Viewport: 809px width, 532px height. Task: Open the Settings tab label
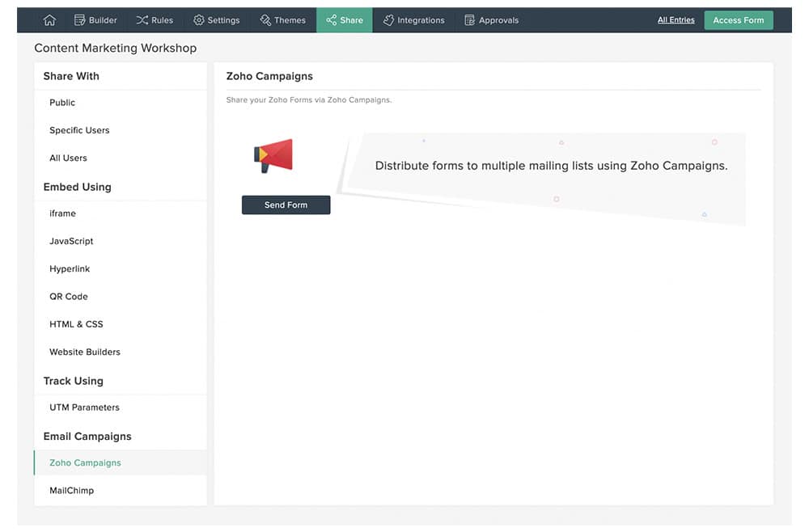(x=223, y=20)
